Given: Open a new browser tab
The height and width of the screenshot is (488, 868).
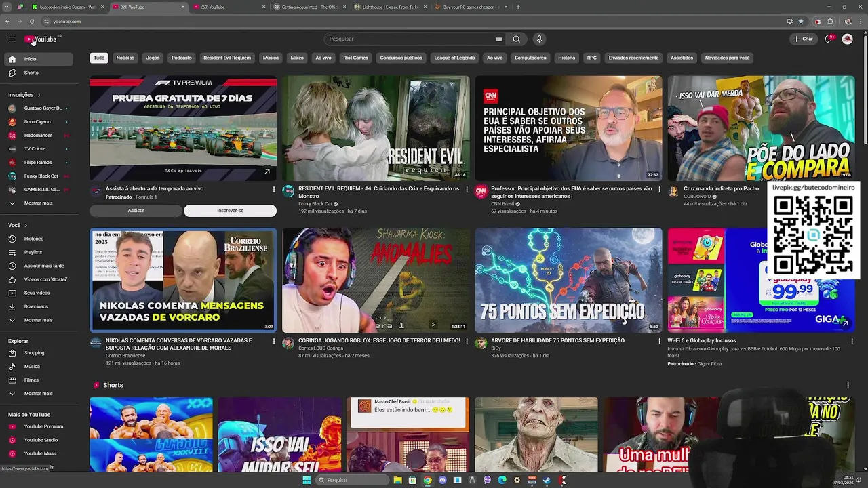Looking at the screenshot, I should click(x=518, y=7).
